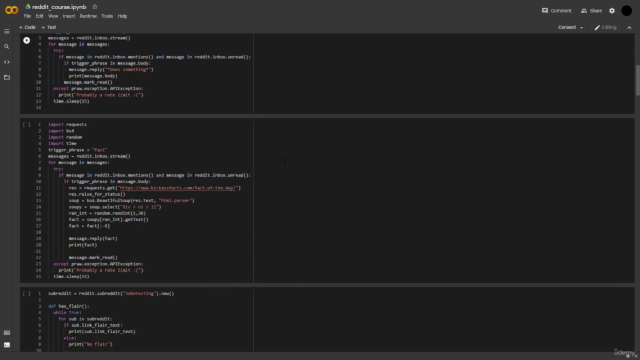Open the user account avatar
This screenshot has width=640, height=360.
tap(627, 11)
